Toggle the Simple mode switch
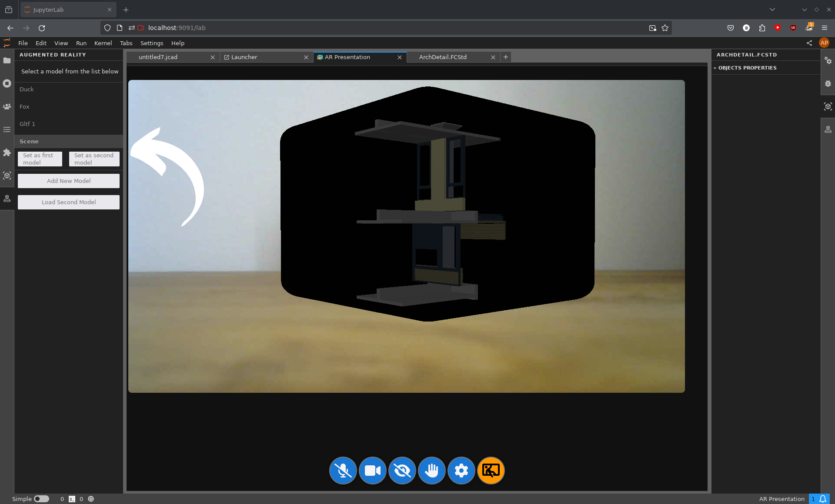The image size is (835, 504). (x=41, y=499)
